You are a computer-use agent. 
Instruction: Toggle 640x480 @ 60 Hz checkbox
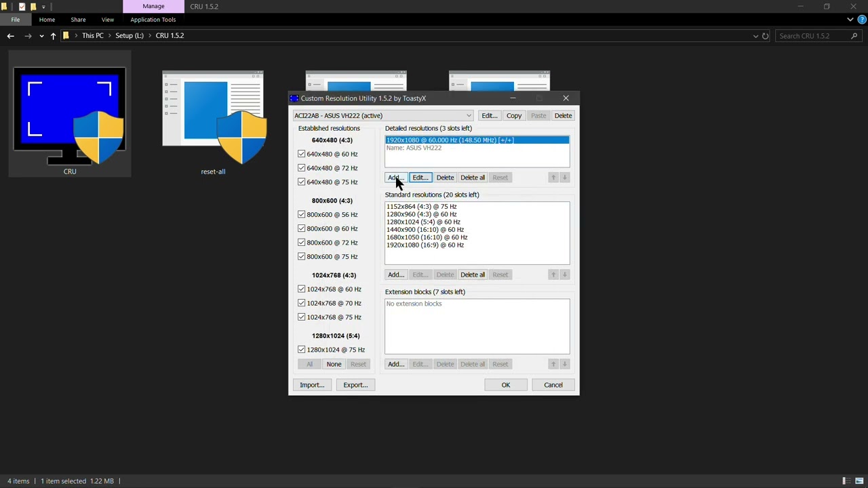(302, 154)
